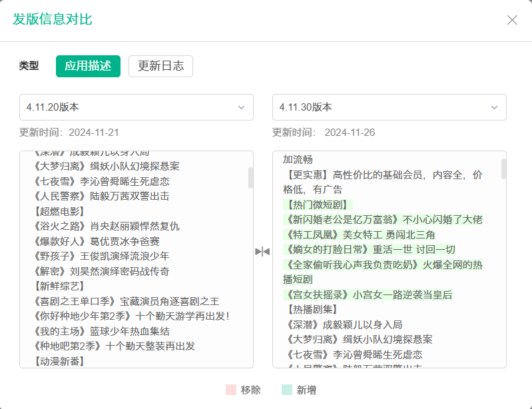Click the pink 移除 legend swatch
532x409 pixels.
[231, 390]
